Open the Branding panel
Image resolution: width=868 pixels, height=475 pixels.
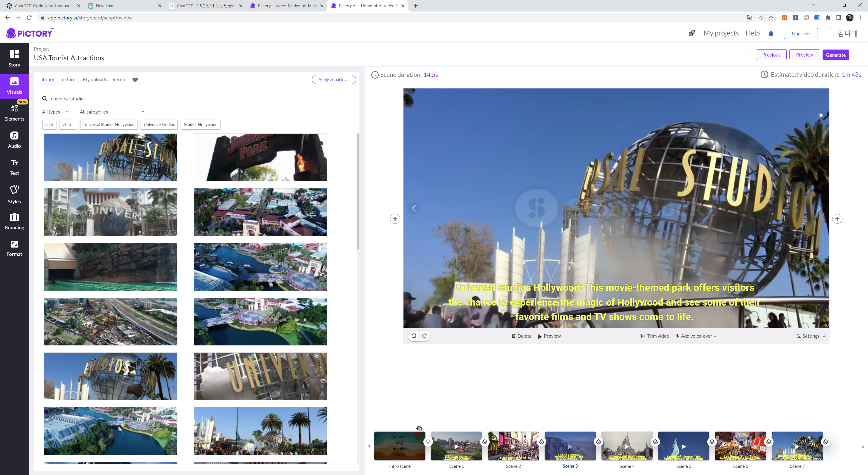[14, 221]
